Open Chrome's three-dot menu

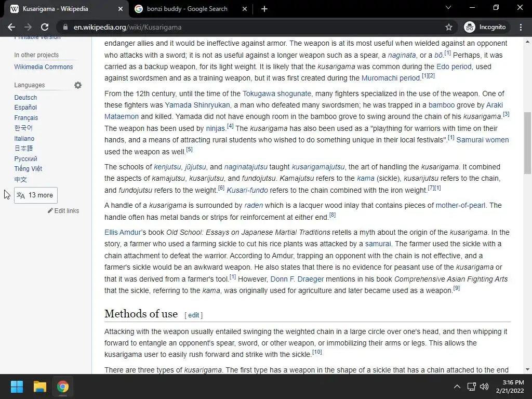coord(521,27)
